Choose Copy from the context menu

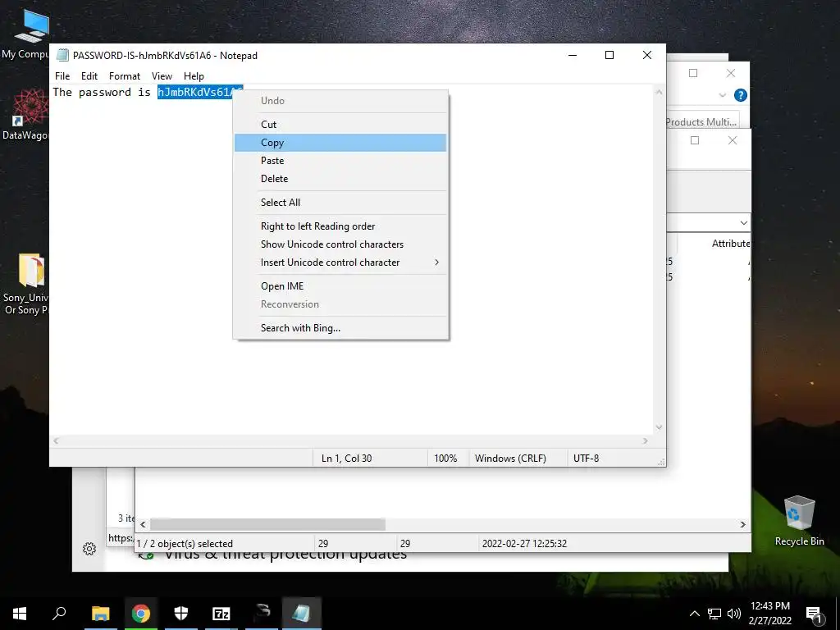[340, 143]
